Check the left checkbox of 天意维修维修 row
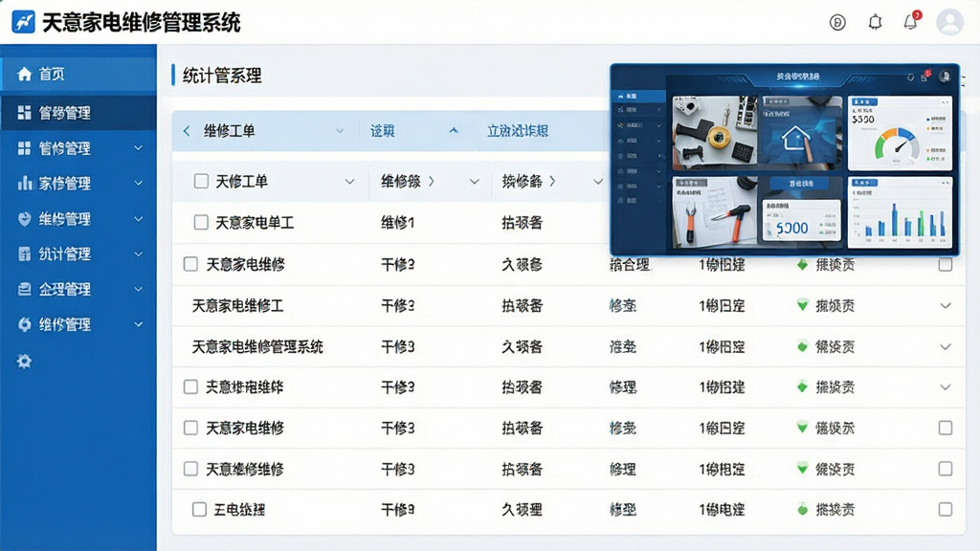 (190, 469)
